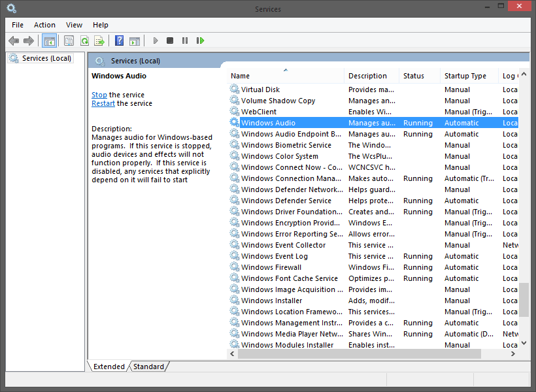Select Windows Driver Foundation service
This screenshot has height=392, width=536.
[x=373, y=212]
